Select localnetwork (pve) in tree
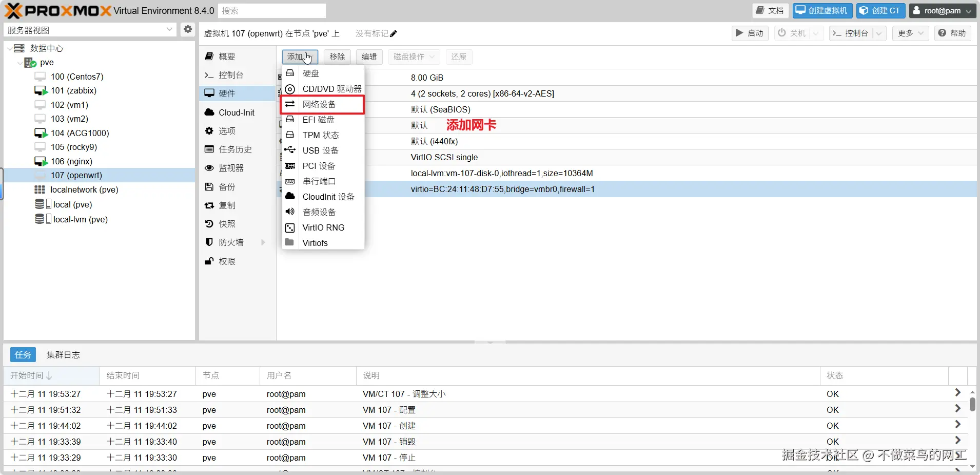Image resolution: width=980 pixels, height=475 pixels. 84,189
